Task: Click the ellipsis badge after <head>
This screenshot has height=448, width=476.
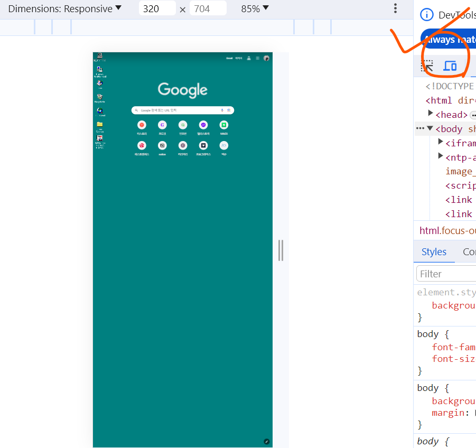Action: pyautogui.click(x=473, y=115)
